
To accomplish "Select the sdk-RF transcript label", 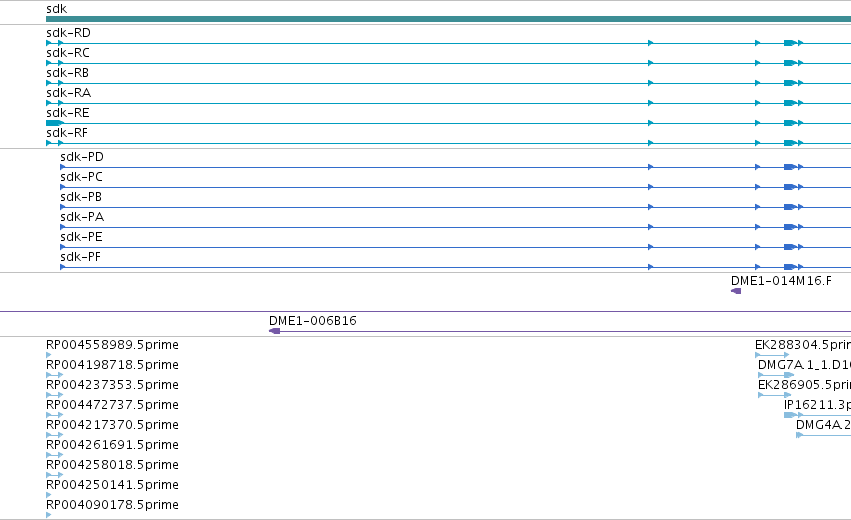I will (x=67, y=133).
